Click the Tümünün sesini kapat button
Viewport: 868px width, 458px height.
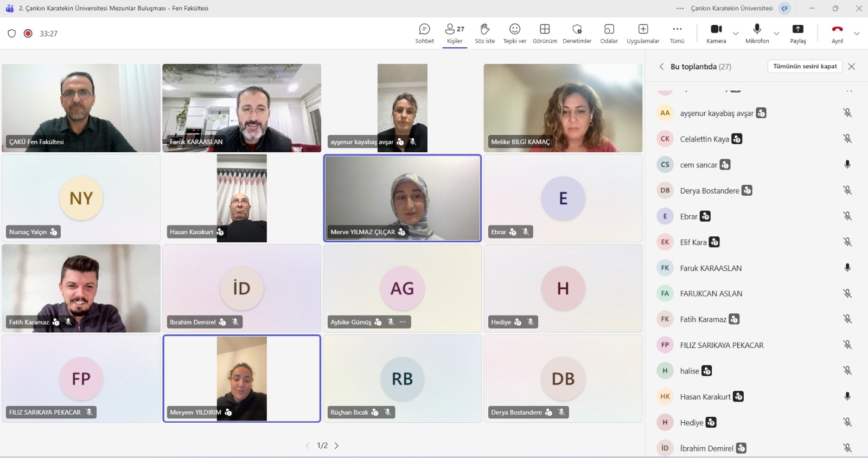tap(805, 66)
